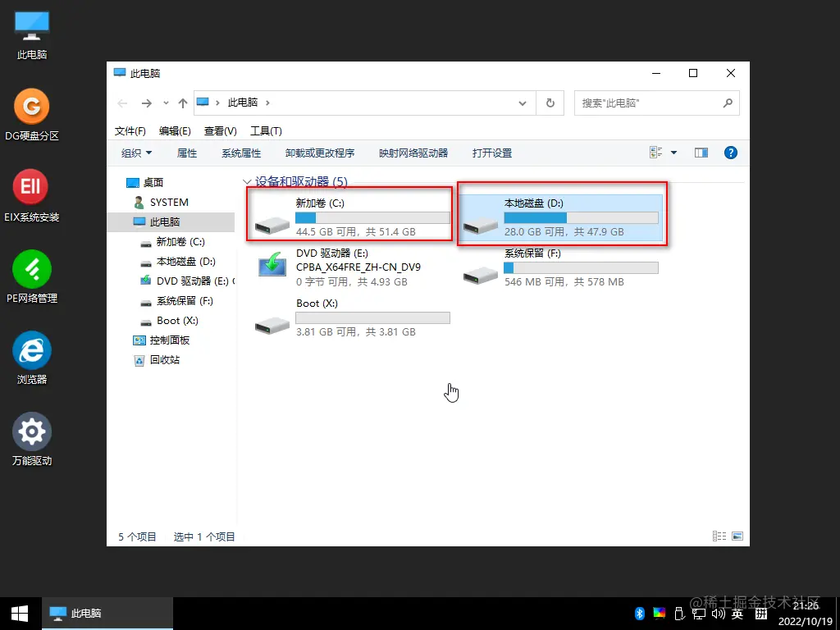Open the Help question mark button

[731, 153]
